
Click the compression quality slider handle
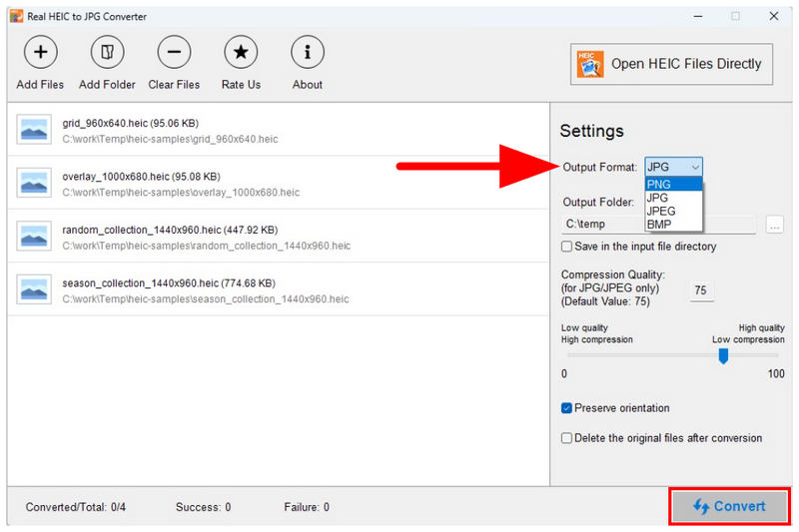click(x=723, y=356)
